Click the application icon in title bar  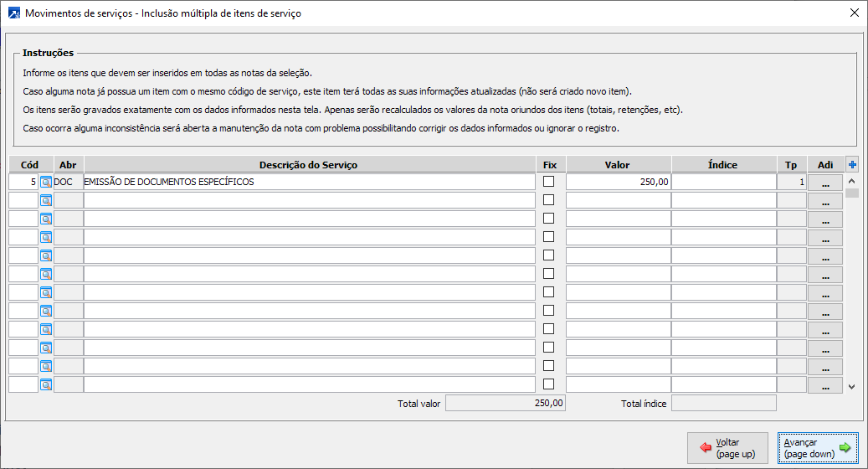click(x=13, y=13)
